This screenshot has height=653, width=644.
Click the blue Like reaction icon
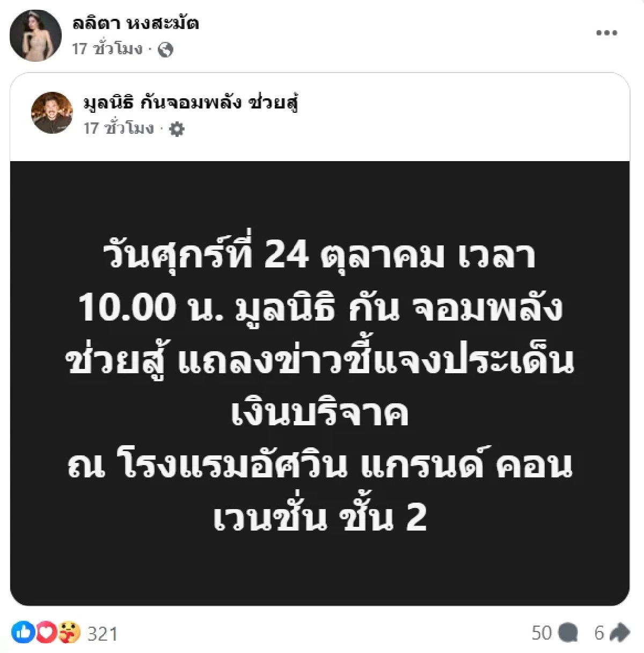click(23, 633)
